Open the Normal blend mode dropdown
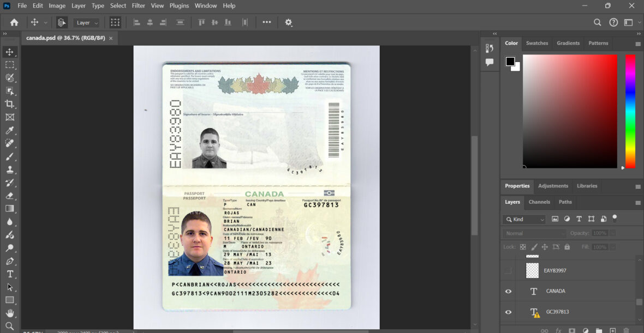The image size is (644, 333). click(x=534, y=233)
